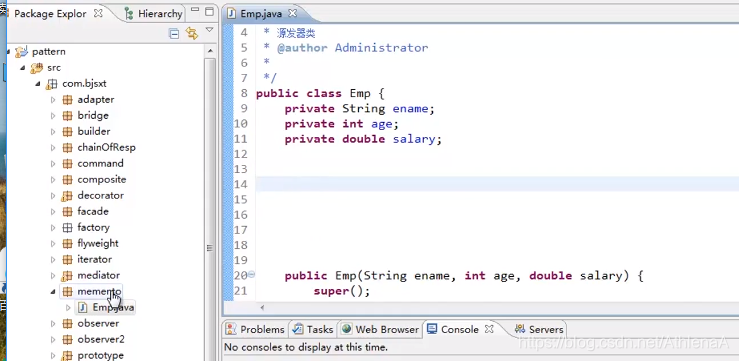The image size is (739, 361).
Task: Expand the builder package
Action: (53, 132)
